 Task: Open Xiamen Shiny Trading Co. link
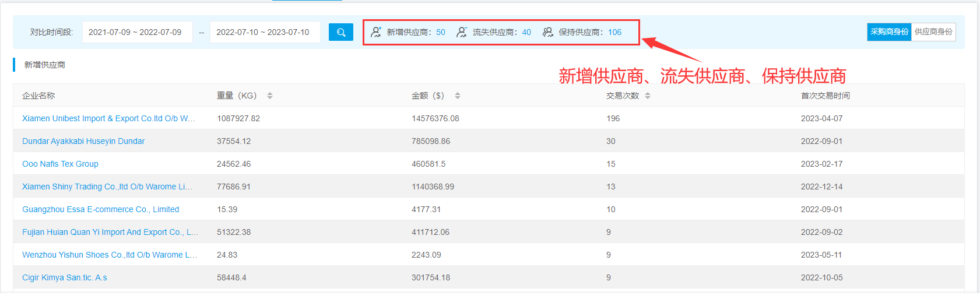[107, 187]
